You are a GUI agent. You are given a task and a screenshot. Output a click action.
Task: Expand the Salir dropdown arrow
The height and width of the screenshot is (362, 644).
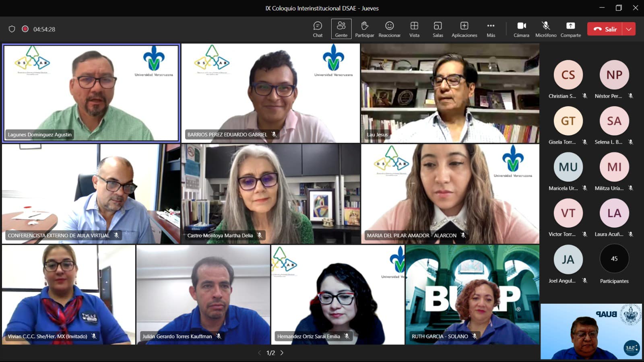pos(629,29)
